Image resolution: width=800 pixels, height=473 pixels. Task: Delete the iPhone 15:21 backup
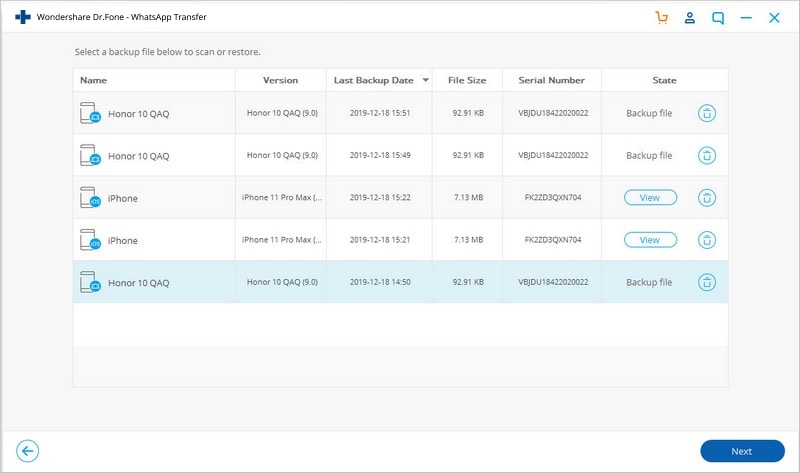point(707,240)
